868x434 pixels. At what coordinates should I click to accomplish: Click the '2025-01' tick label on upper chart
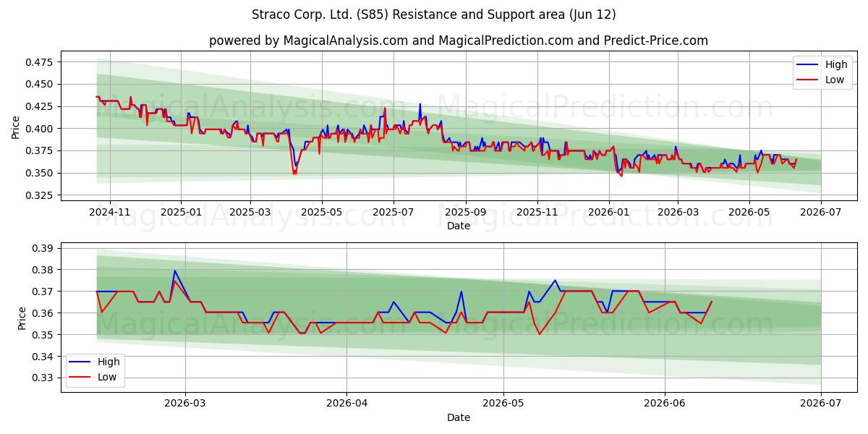coord(180,211)
